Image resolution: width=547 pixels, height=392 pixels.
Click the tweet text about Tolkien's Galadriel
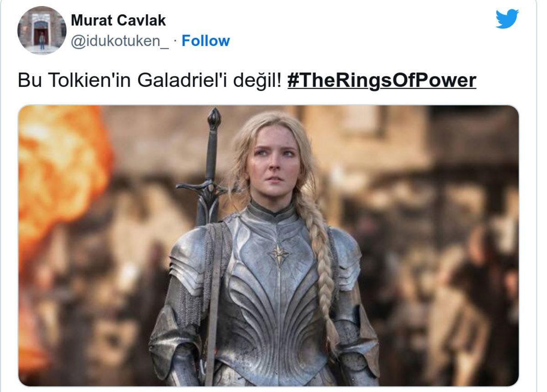[x=247, y=81]
